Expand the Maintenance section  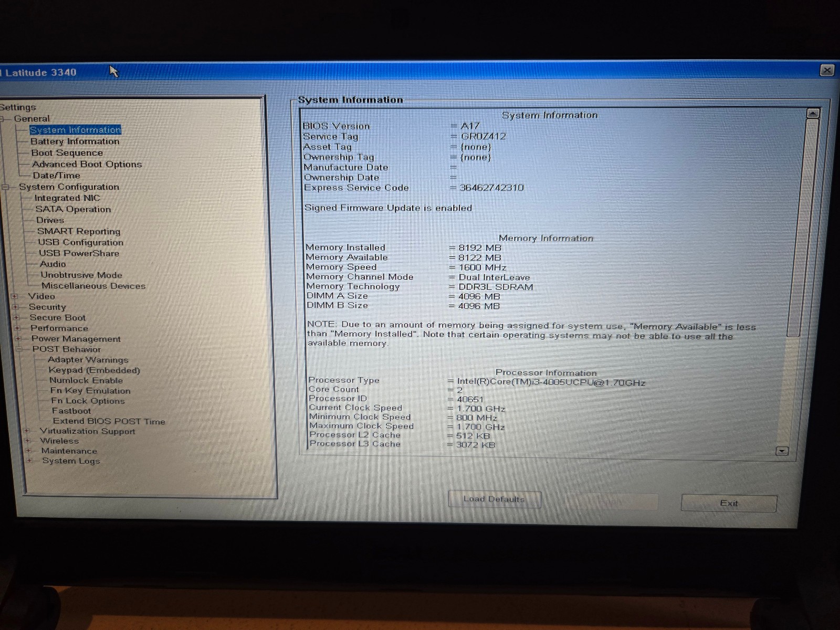point(28,450)
